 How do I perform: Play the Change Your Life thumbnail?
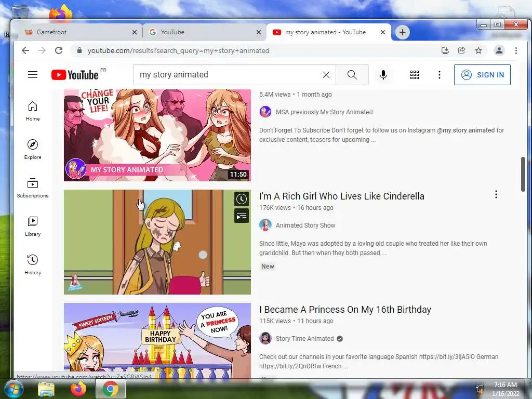click(x=157, y=135)
